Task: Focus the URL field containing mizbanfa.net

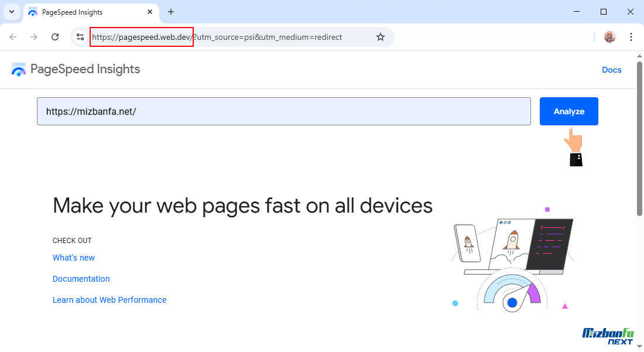Action: click(x=284, y=111)
